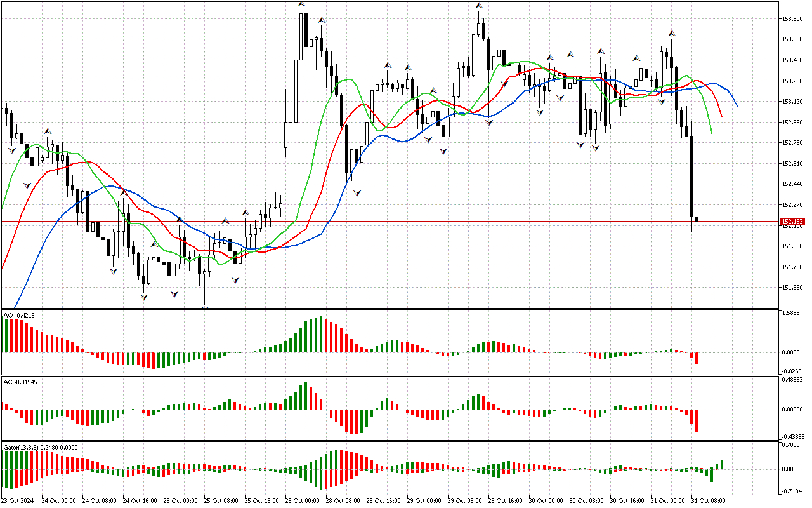This screenshot has width=812, height=508.
Task: Select the 31 Oct 08:00 time label
Action: pyautogui.click(x=709, y=501)
